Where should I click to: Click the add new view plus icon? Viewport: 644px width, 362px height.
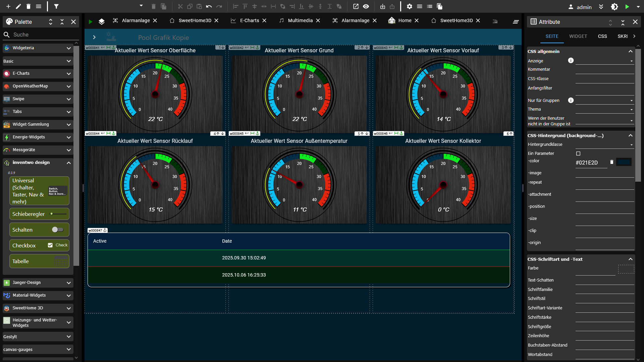coord(8,6)
